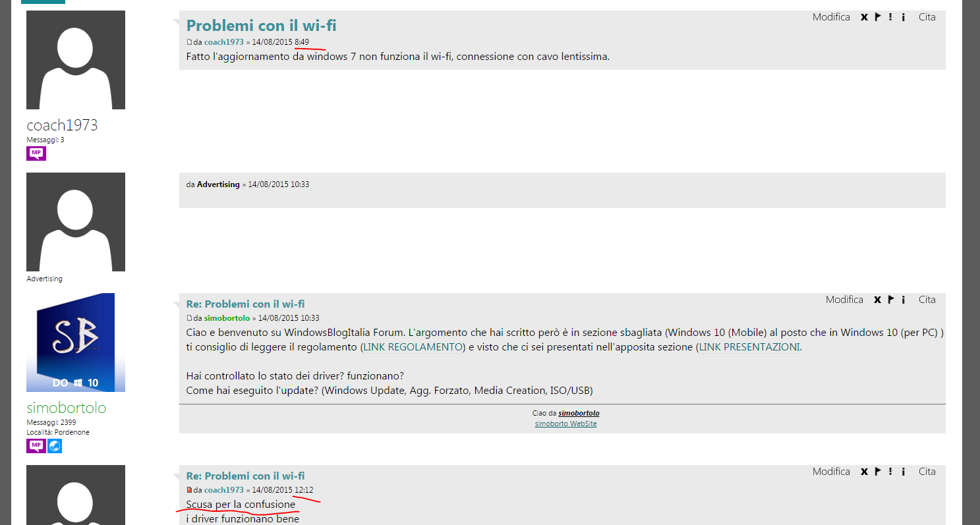This screenshot has width=980, height=525.
Task: Click line starting 'Come hai eseguito l'update?'
Action: click(x=389, y=391)
